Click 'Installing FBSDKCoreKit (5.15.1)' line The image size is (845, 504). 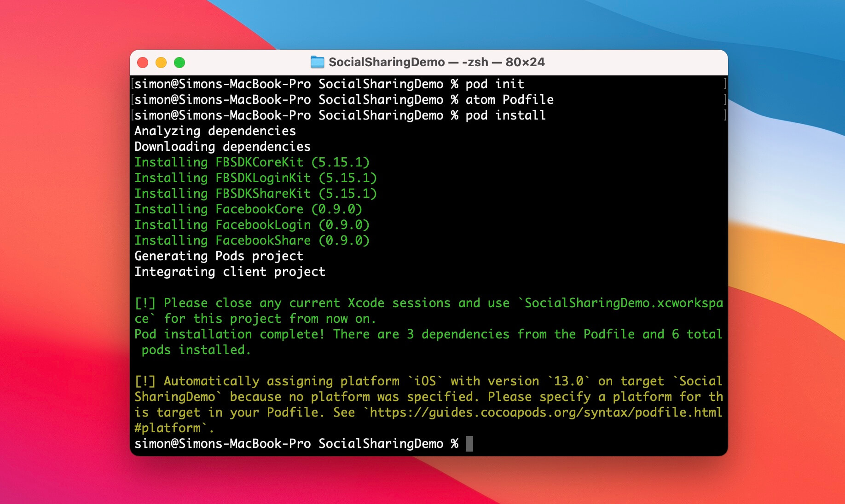(x=252, y=162)
